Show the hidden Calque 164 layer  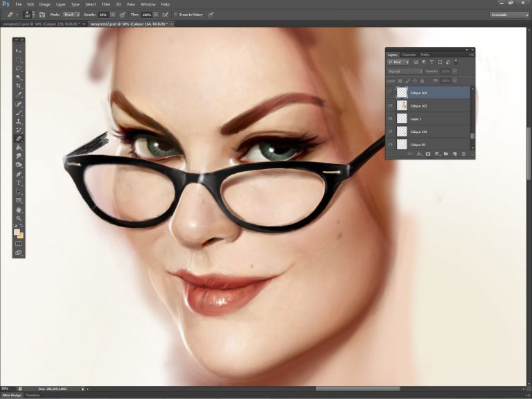(x=390, y=93)
